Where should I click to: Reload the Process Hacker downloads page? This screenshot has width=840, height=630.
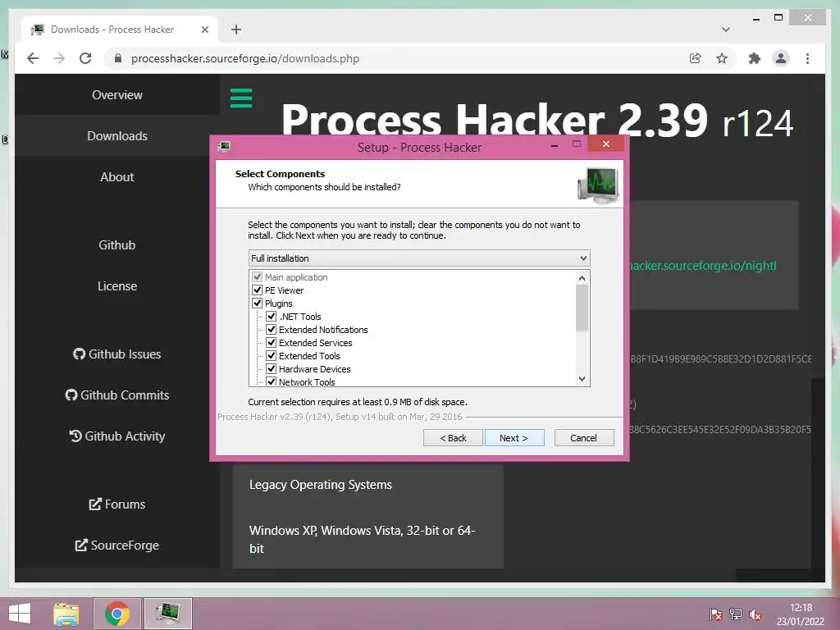(x=85, y=58)
